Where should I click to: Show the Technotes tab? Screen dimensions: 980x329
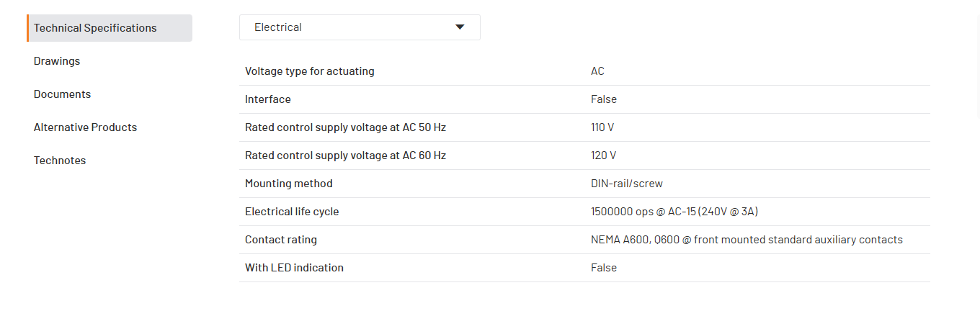pos(60,161)
